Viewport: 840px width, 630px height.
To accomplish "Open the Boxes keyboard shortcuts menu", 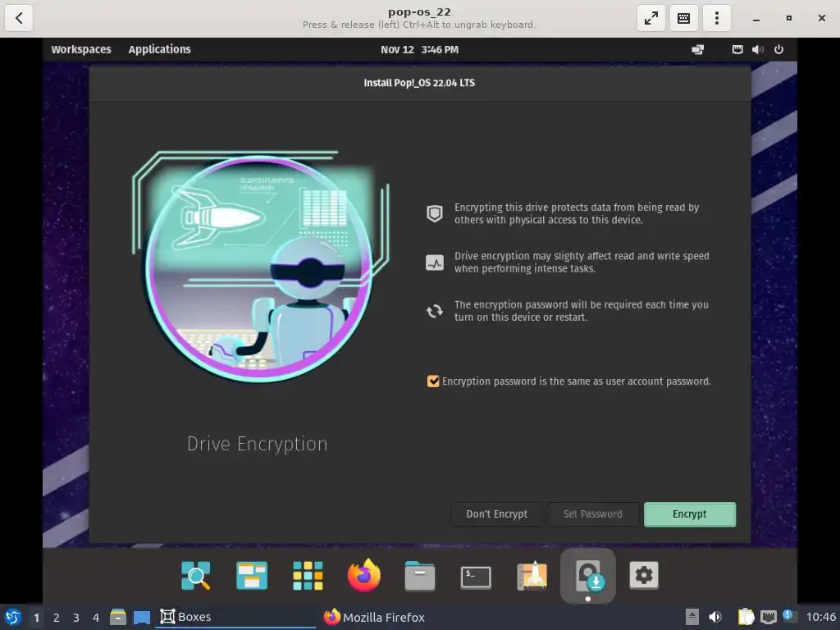I will [x=683, y=18].
